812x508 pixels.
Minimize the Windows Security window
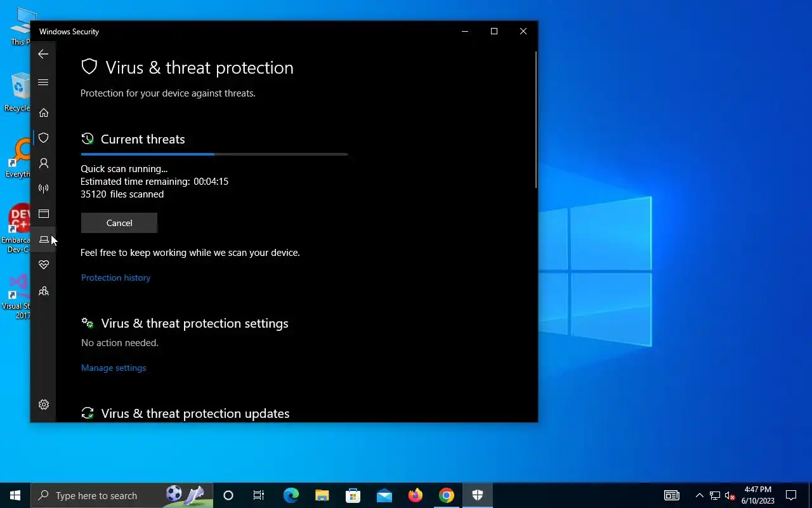(x=465, y=31)
